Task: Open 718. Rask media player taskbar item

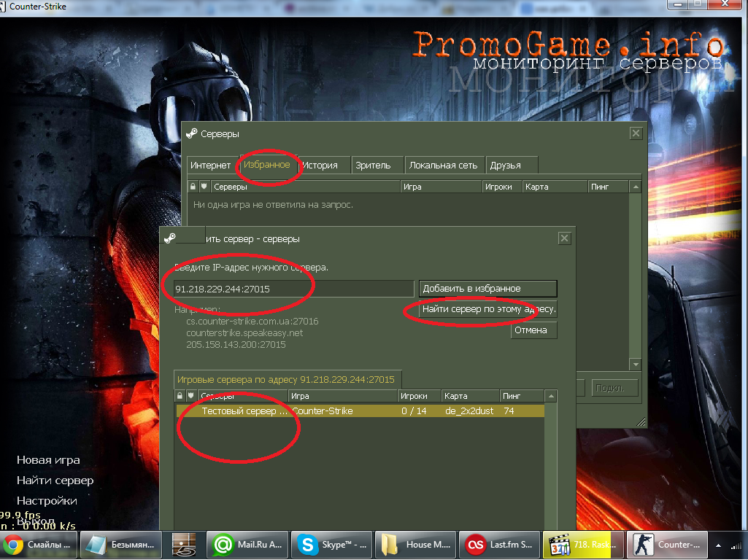Action: pyautogui.click(x=583, y=544)
